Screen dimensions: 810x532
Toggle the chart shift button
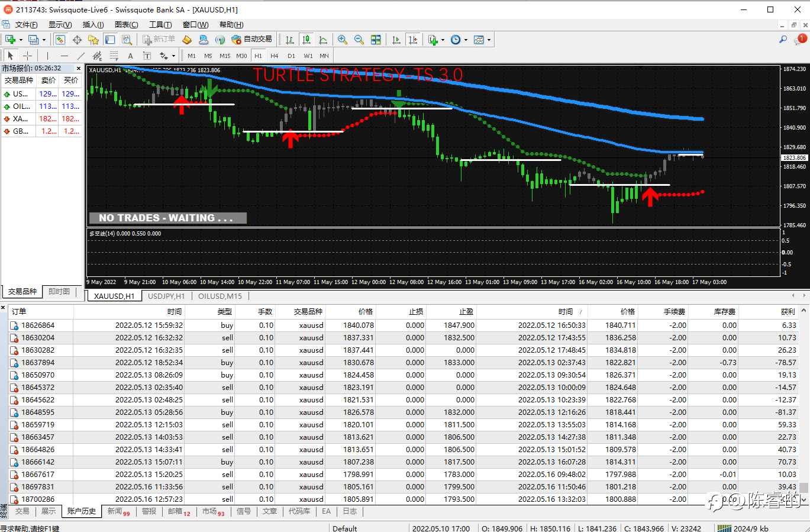pos(412,40)
